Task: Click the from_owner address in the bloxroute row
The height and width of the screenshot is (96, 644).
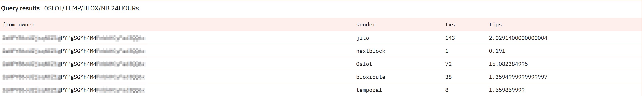Action: pyautogui.click(x=74, y=77)
